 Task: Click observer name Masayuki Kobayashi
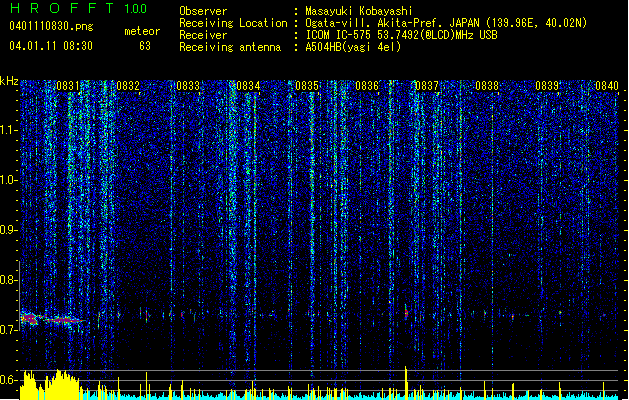pos(359,11)
